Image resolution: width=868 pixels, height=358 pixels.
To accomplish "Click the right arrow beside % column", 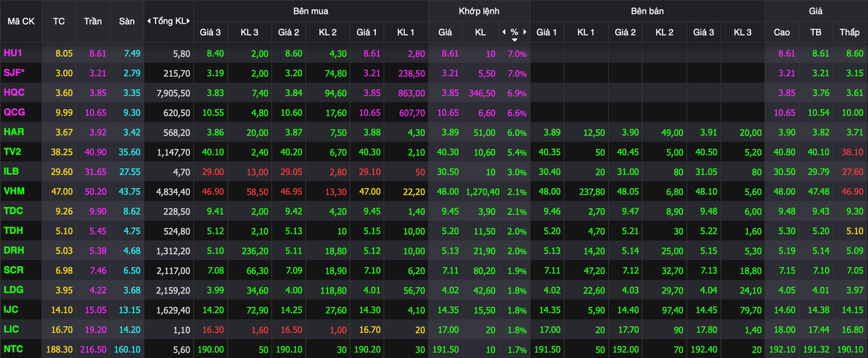I will 525,32.
